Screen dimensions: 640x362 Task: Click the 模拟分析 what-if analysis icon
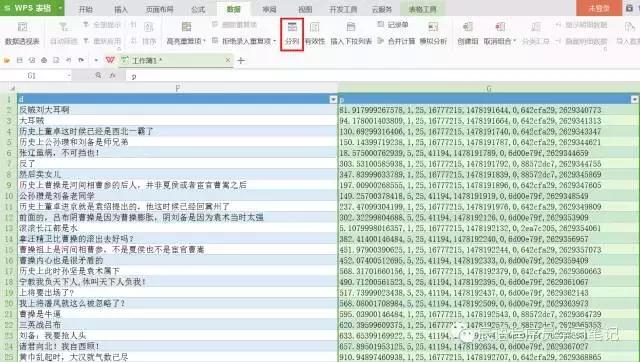pos(433,27)
